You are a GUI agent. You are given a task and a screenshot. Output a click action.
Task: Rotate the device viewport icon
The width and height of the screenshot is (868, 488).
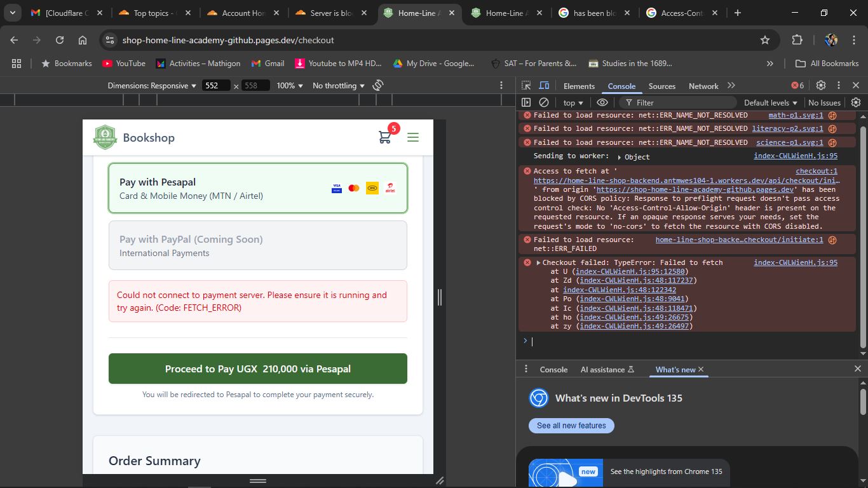tap(378, 85)
